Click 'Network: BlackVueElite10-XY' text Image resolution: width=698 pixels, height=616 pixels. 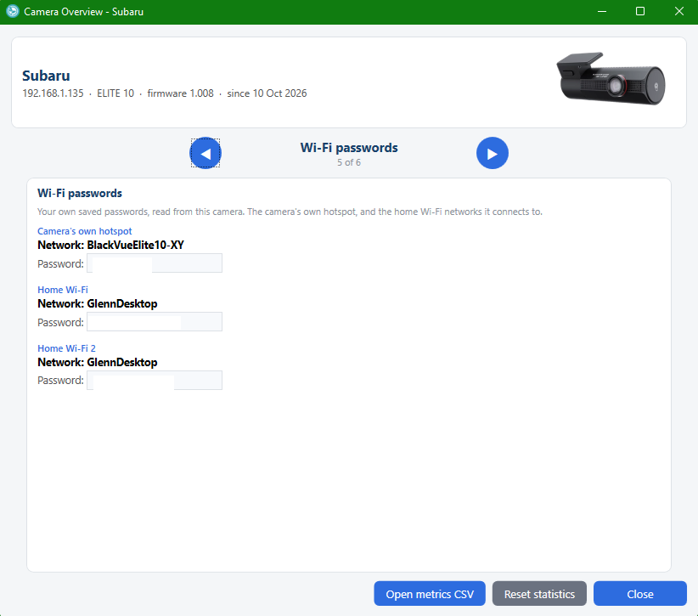click(x=111, y=245)
